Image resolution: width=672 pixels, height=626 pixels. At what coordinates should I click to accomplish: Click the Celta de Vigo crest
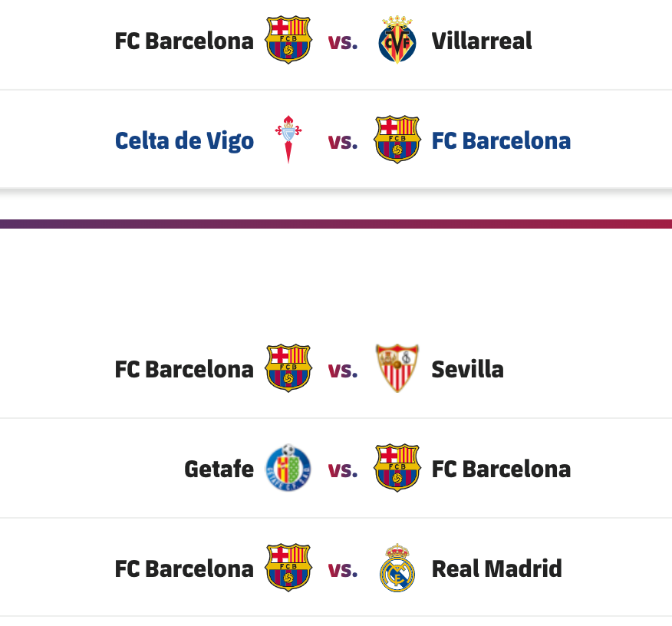point(288,140)
